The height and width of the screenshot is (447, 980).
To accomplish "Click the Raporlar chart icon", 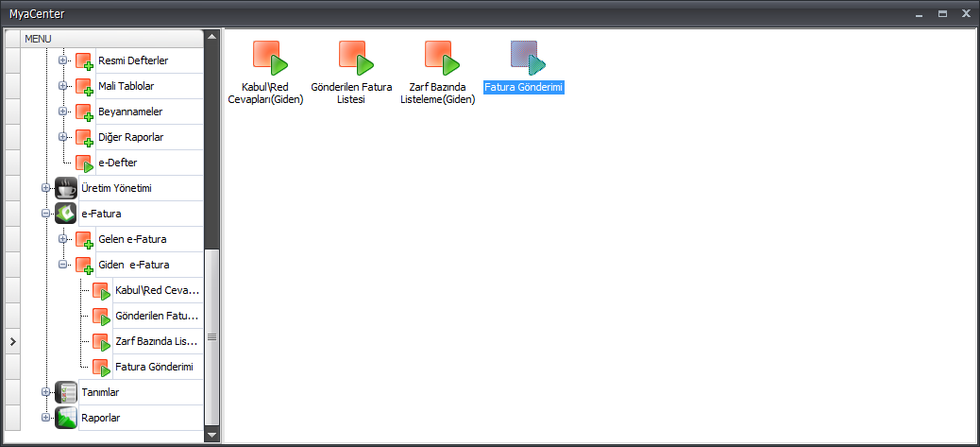I will tap(66, 419).
